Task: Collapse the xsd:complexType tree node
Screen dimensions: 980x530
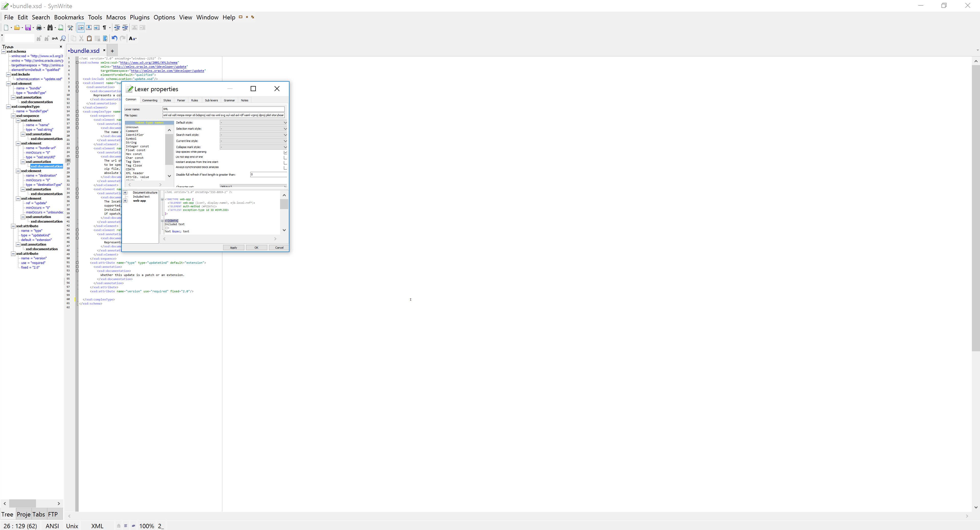Action: (x=8, y=107)
